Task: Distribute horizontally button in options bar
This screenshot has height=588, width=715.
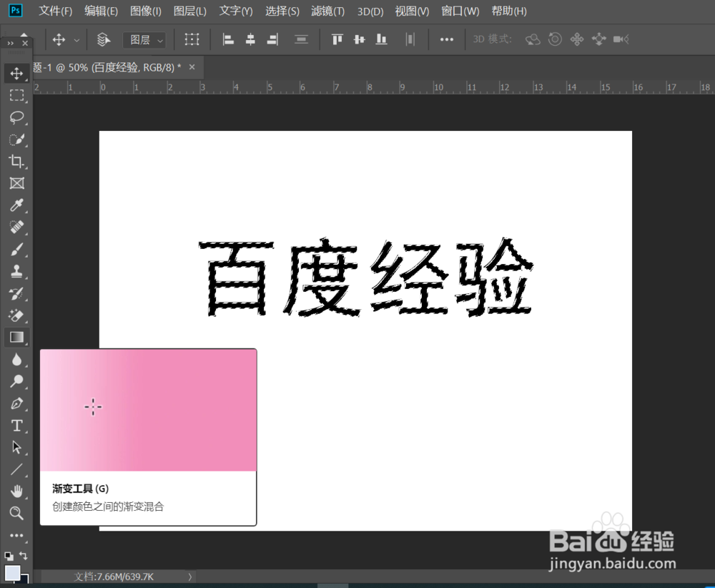Action: pyautogui.click(x=410, y=39)
